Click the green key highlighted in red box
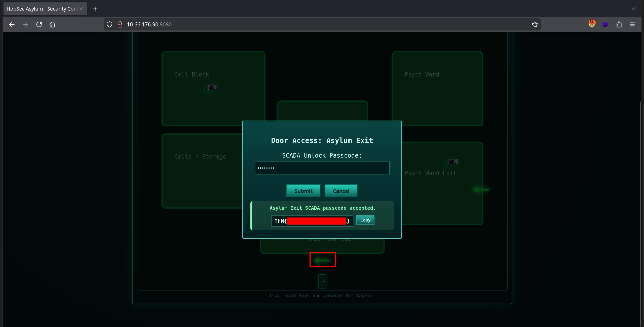 point(323,260)
